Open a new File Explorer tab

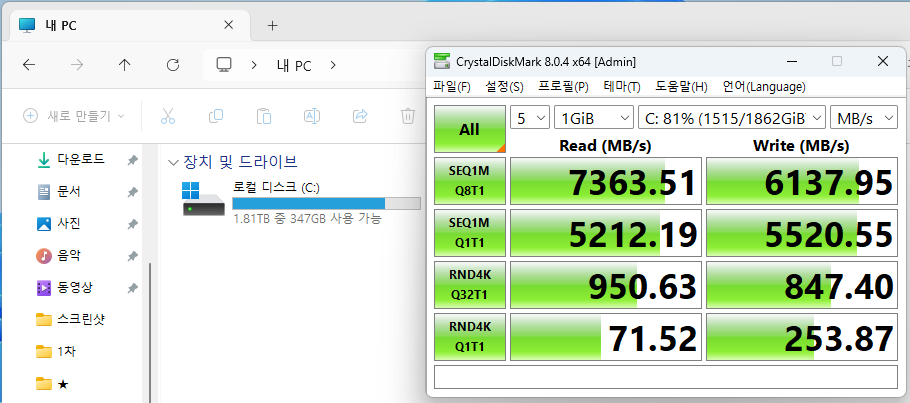point(272,26)
